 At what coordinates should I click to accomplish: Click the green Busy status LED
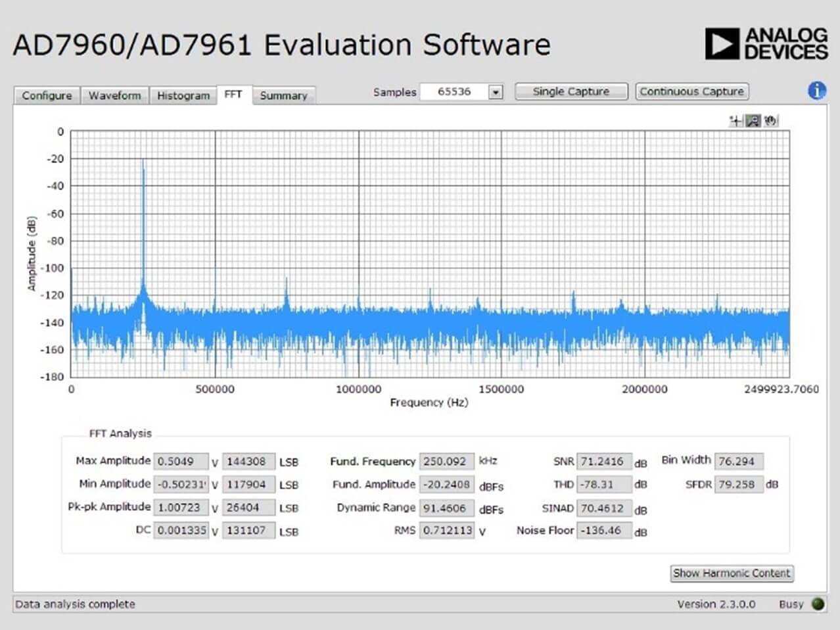tap(818, 604)
